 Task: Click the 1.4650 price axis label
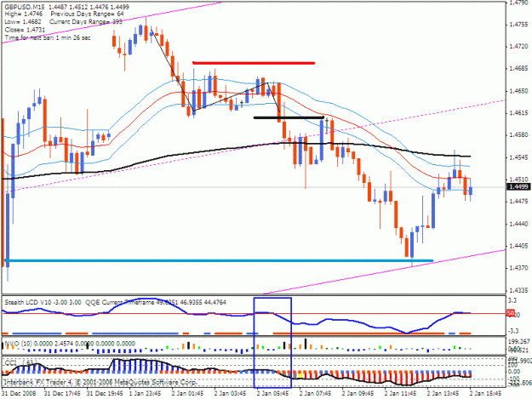pyautogui.click(x=518, y=91)
